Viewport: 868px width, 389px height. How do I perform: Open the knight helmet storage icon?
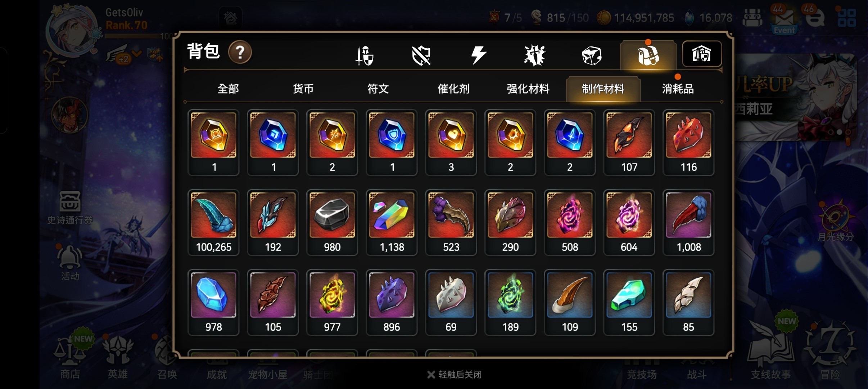pyautogui.click(x=702, y=54)
